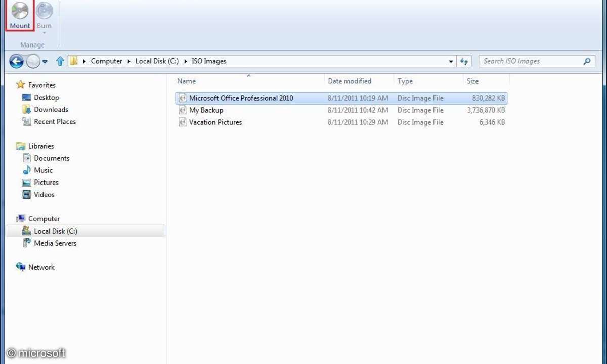
Task: Open Downloads in Favorites
Action: [51, 110]
